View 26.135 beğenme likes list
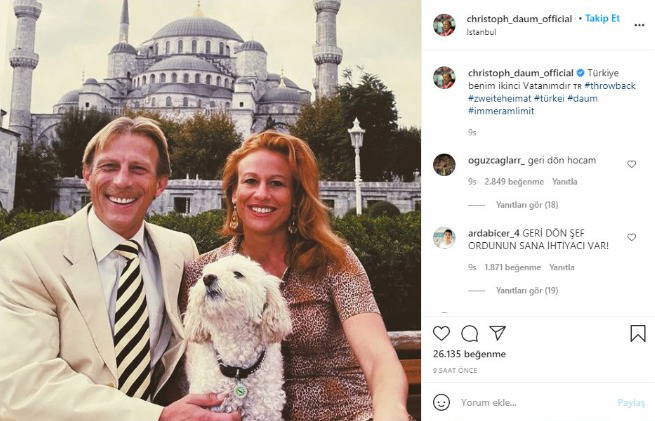The image size is (655, 421). [x=469, y=354]
